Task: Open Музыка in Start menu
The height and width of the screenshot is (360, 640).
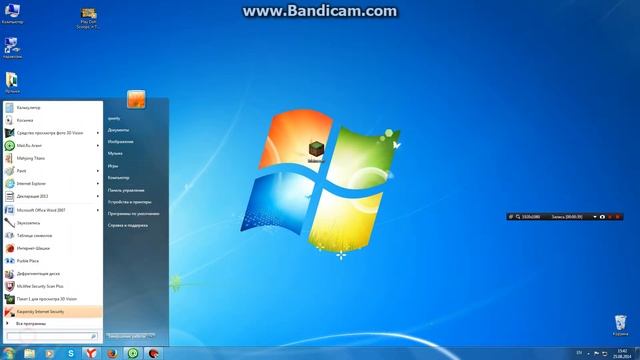Action: (x=115, y=153)
